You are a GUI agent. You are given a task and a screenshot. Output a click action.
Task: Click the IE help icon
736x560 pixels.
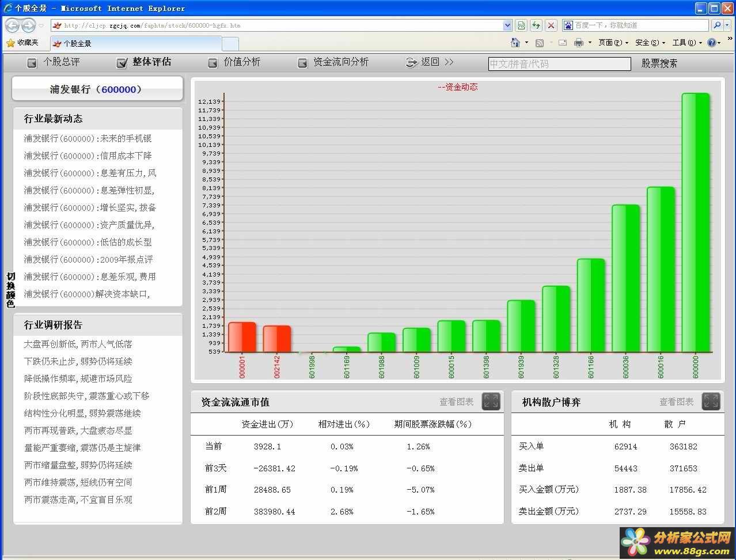pyautogui.click(x=712, y=43)
